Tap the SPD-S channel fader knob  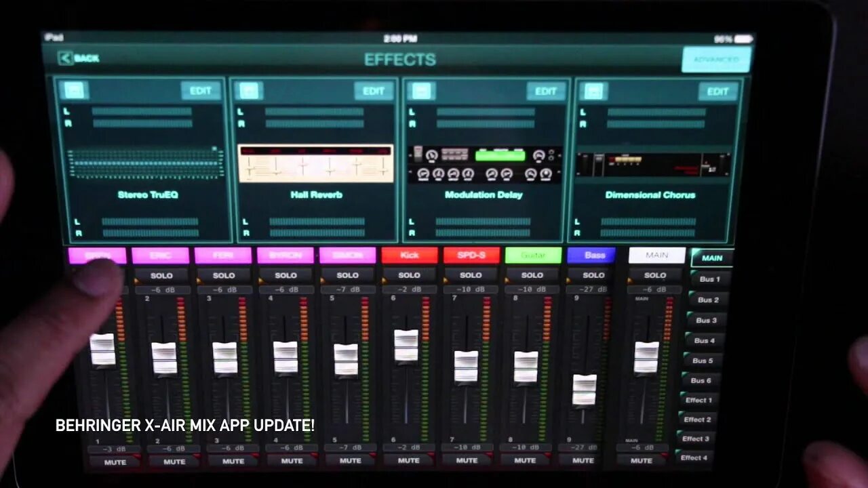coord(466,367)
